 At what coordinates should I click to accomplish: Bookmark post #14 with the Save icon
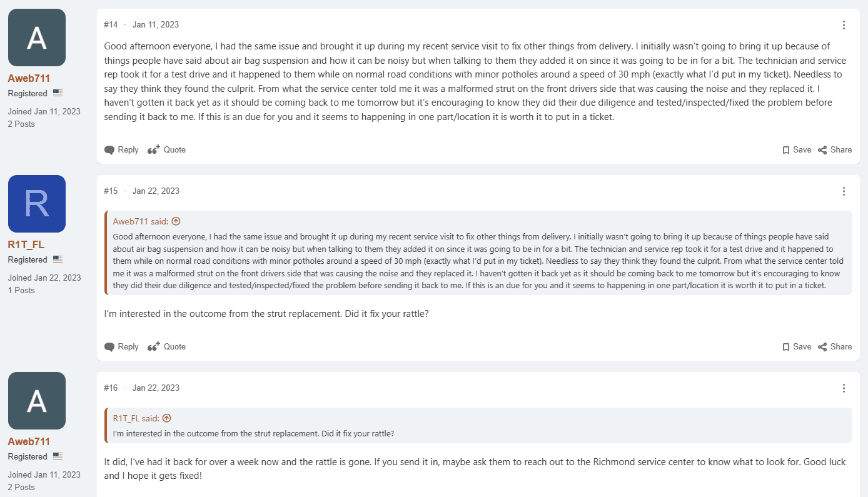coord(786,150)
